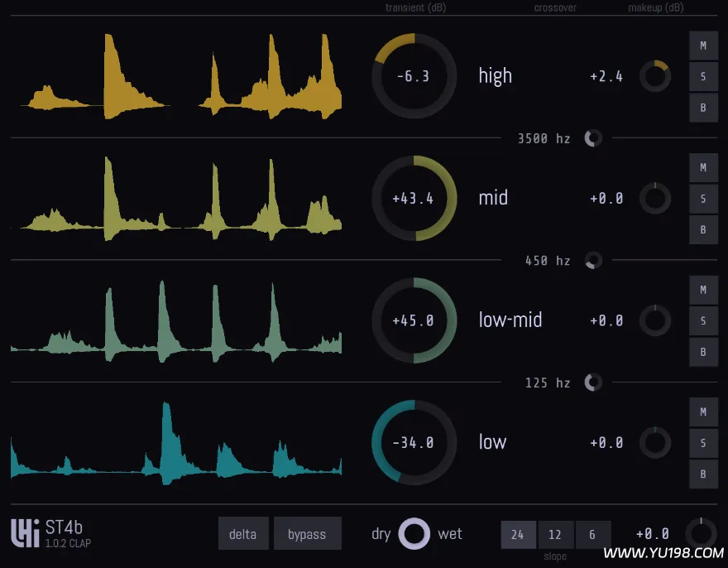Screen dimensions: 728x568
Task: Select the 24 dB slope setting
Action: point(519,536)
